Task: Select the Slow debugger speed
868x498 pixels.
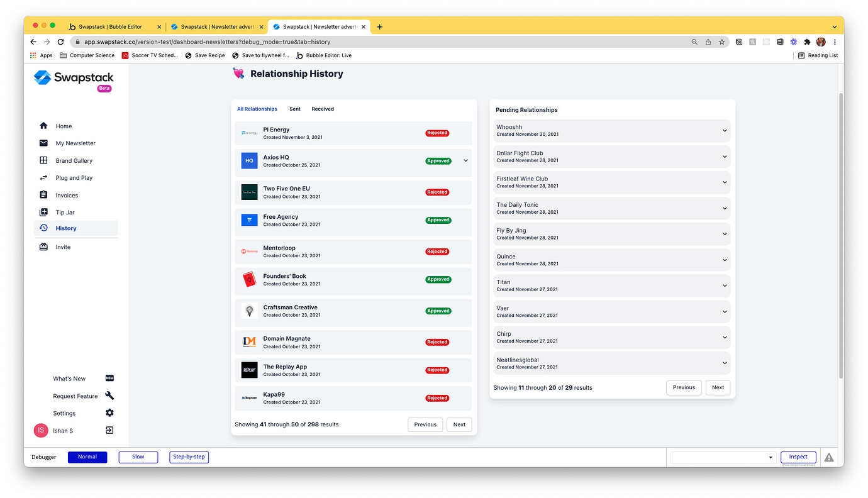Action: tap(138, 456)
